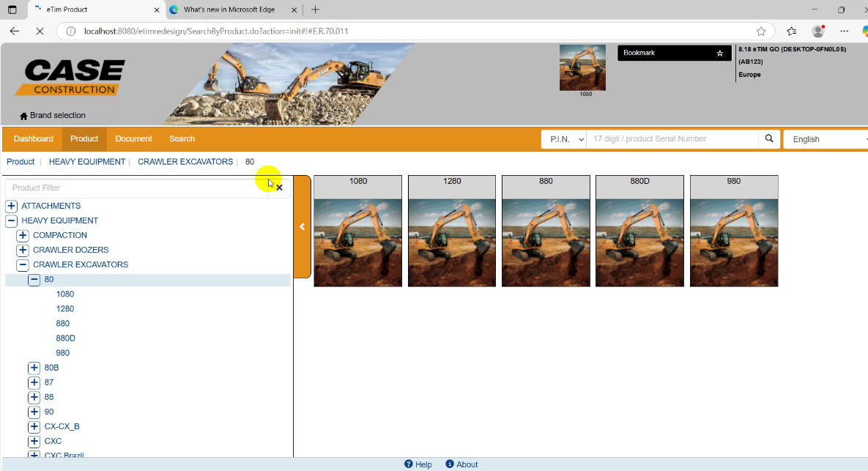
Task: Open the Help link in footer
Action: pyautogui.click(x=418, y=464)
